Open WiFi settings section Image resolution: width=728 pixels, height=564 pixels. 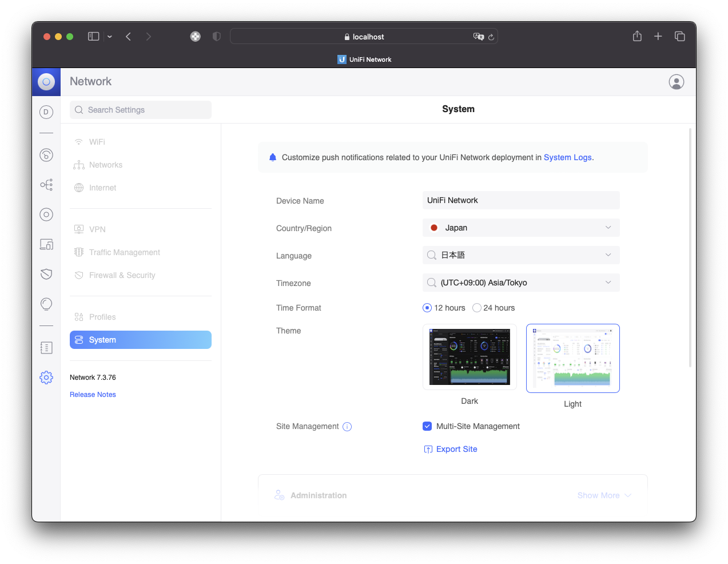pos(141,142)
